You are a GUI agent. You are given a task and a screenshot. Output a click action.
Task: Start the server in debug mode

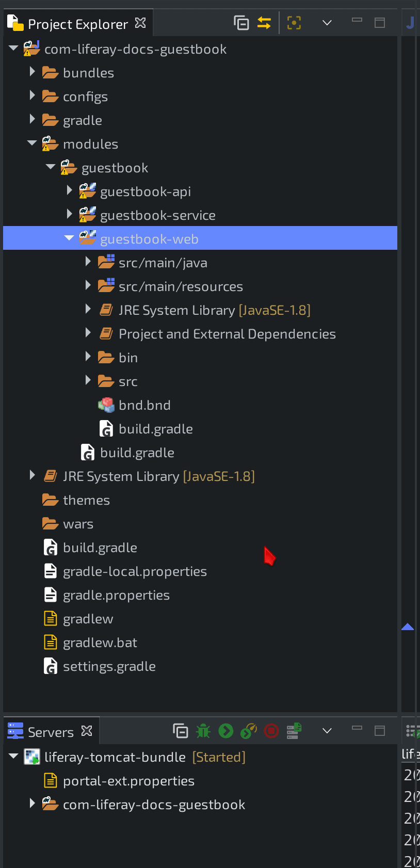pos(203,731)
